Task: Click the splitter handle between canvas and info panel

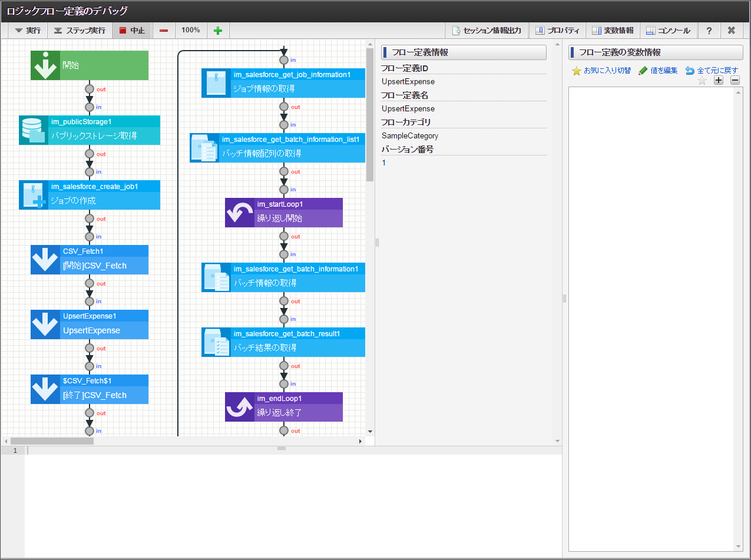Action: coord(378,242)
